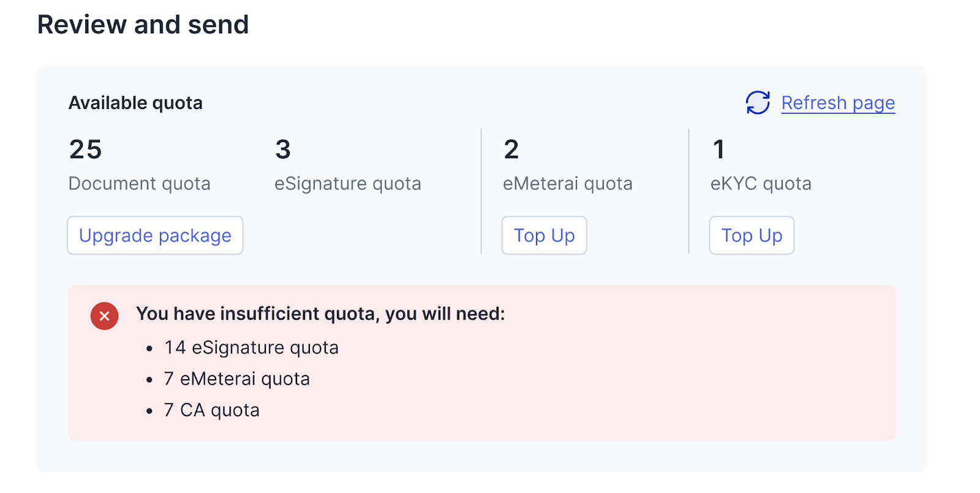Click the 7 eMeterai quota bullet item

click(237, 379)
